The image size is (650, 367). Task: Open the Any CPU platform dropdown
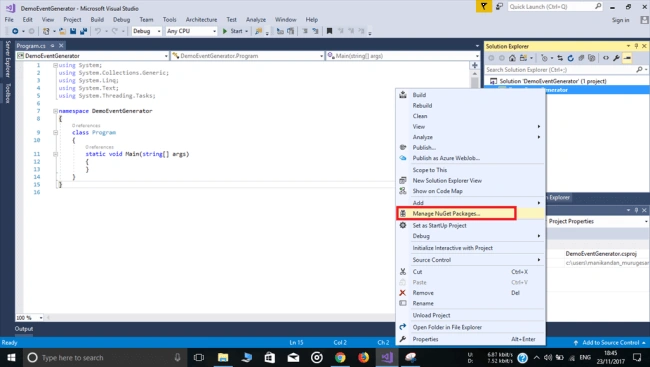(191, 31)
